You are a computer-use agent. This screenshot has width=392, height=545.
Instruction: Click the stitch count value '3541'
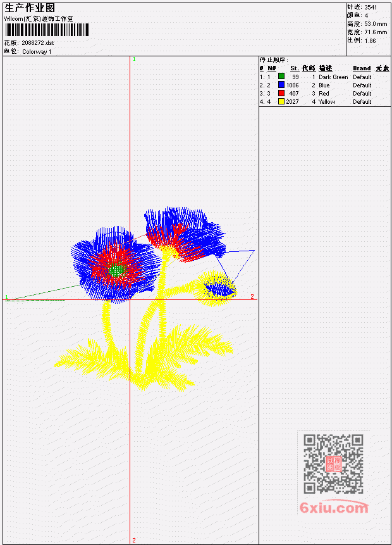[371, 8]
